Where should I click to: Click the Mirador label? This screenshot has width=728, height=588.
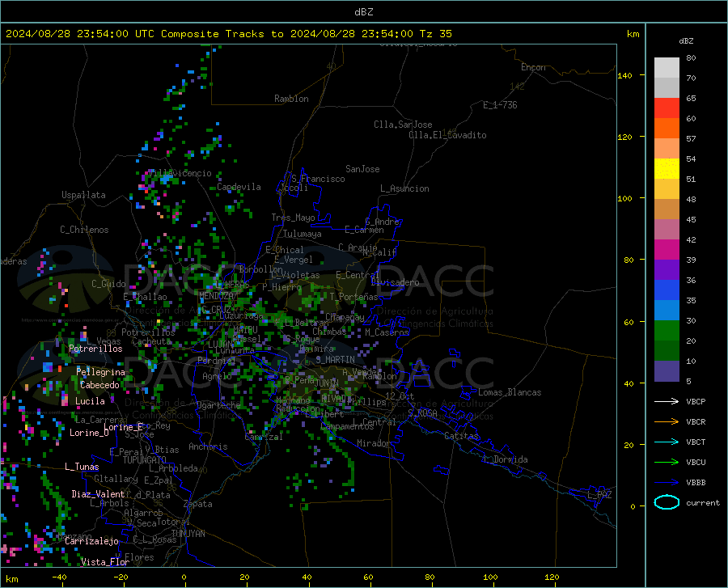pyautogui.click(x=374, y=443)
